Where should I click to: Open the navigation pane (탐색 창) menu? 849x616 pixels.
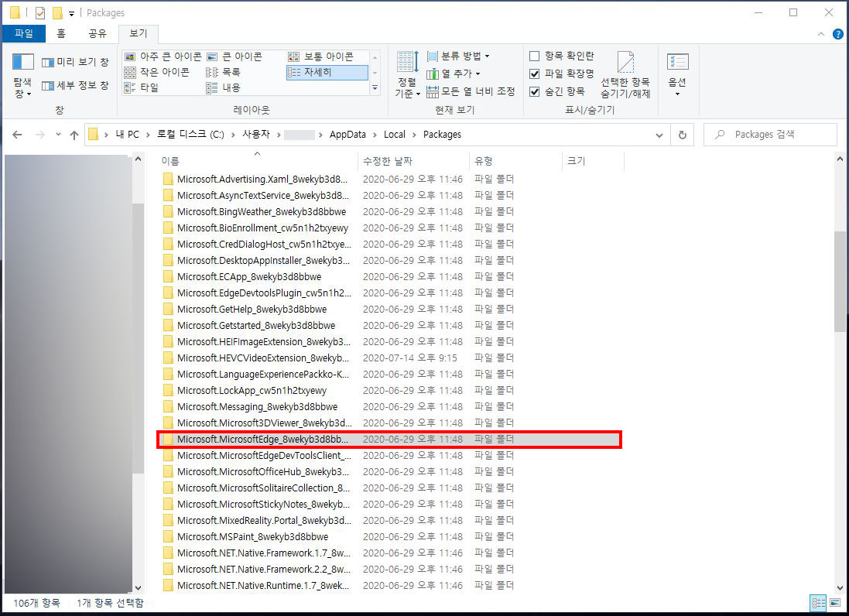coord(22,76)
